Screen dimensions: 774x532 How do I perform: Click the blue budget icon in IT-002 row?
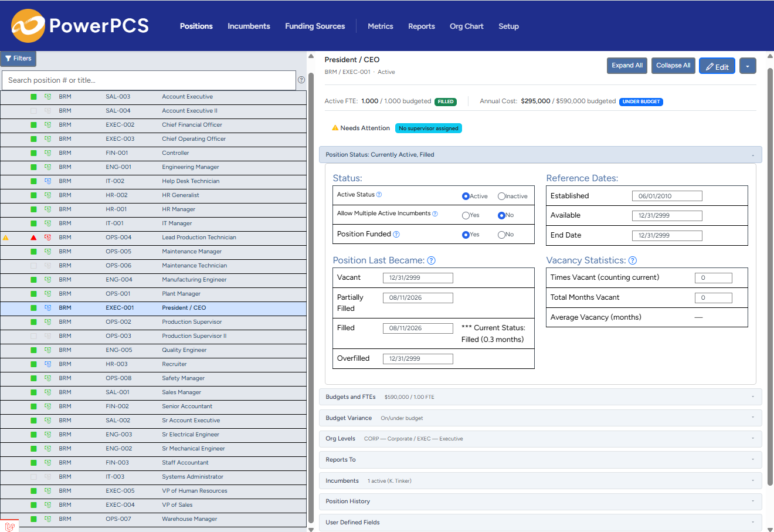pos(47,181)
